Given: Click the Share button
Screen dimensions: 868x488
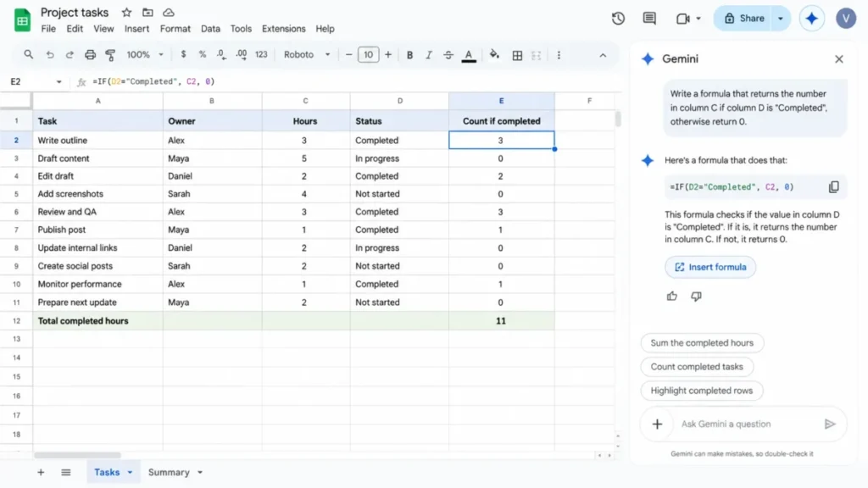Looking at the screenshot, I should (744, 19).
